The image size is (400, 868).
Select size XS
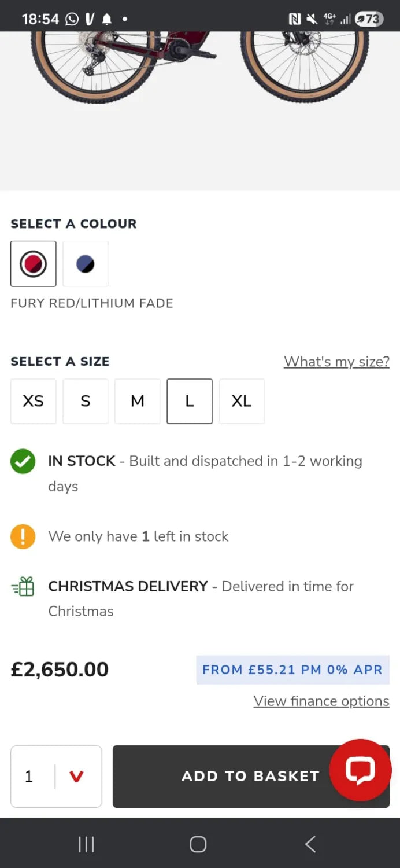click(x=34, y=401)
